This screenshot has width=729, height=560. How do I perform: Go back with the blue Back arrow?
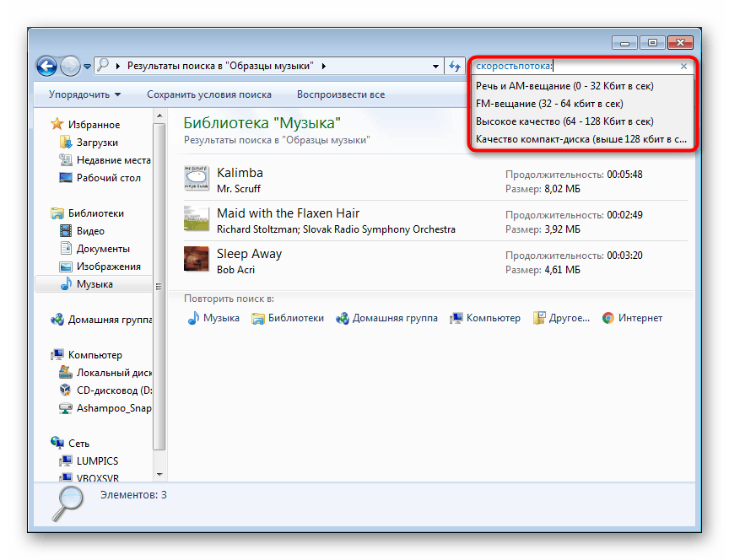click(x=46, y=66)
